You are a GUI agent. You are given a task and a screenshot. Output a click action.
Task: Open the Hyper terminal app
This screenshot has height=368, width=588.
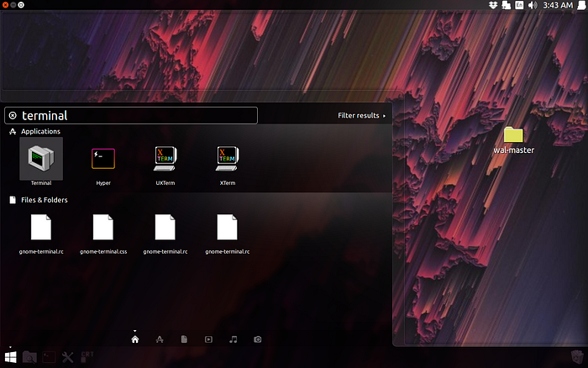click(x=103, y=159)
